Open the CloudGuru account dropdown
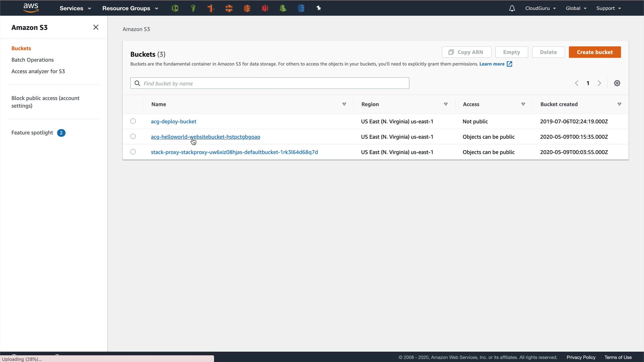Image resolution: width=644 pixels, height=362 pixels. pyautogui.click(x=540, y=8)
